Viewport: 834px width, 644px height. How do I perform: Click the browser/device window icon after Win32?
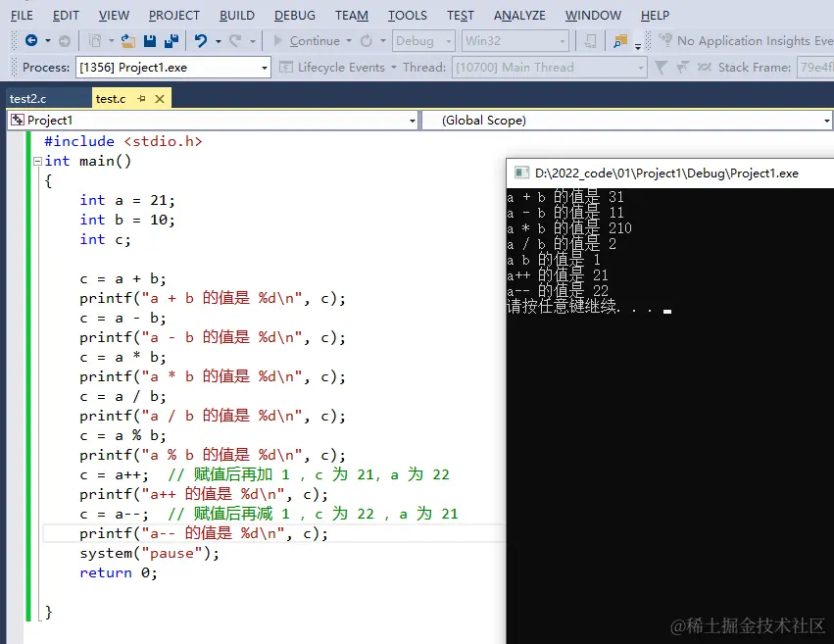[x=590, y=40]
